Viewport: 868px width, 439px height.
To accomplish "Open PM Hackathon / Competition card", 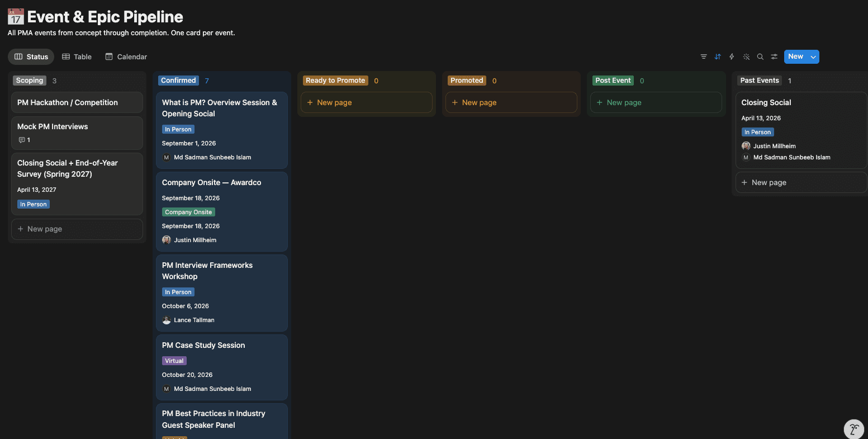I will click(77, 102).
